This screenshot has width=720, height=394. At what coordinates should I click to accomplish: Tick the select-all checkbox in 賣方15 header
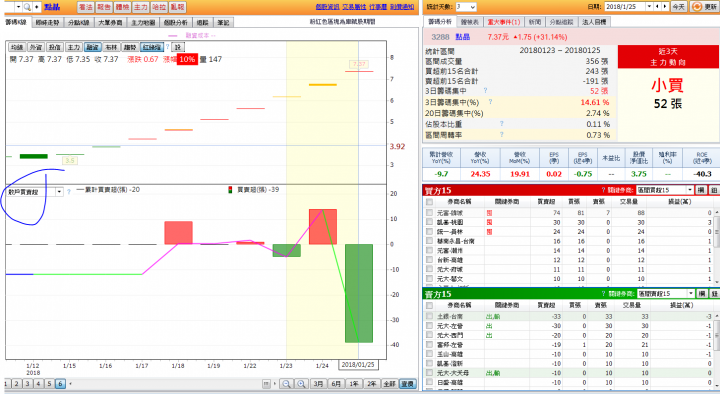click(429, 305)
